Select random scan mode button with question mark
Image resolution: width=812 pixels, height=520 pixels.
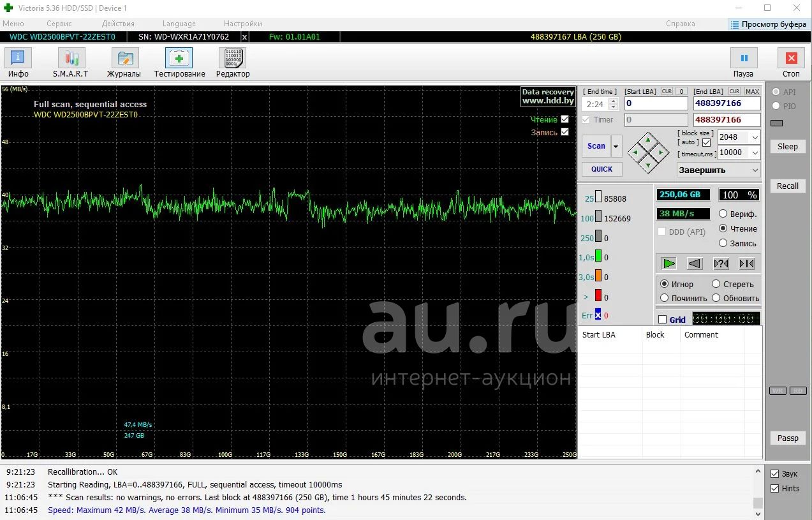[721, 264]
